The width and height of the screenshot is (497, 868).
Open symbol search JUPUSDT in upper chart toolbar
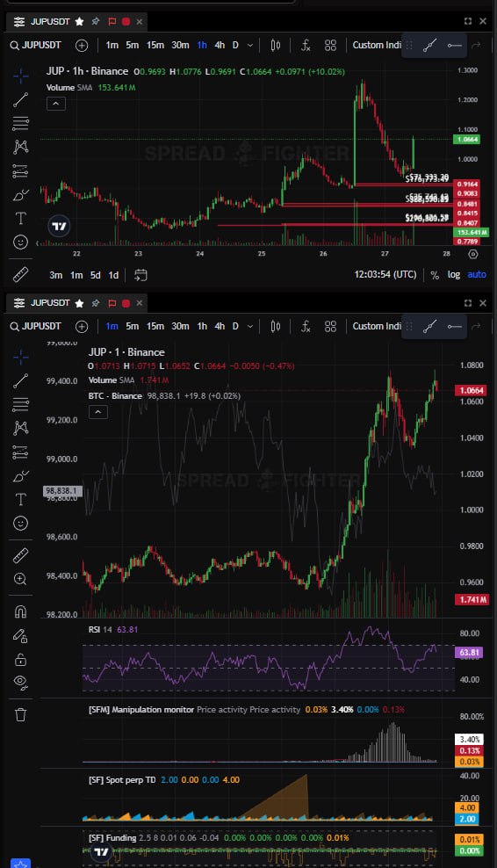(x=35, y=46)
